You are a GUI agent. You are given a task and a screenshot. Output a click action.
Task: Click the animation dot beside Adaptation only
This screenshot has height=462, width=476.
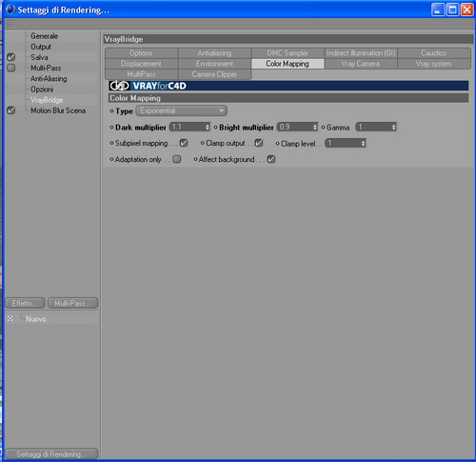tap(111, 159)
